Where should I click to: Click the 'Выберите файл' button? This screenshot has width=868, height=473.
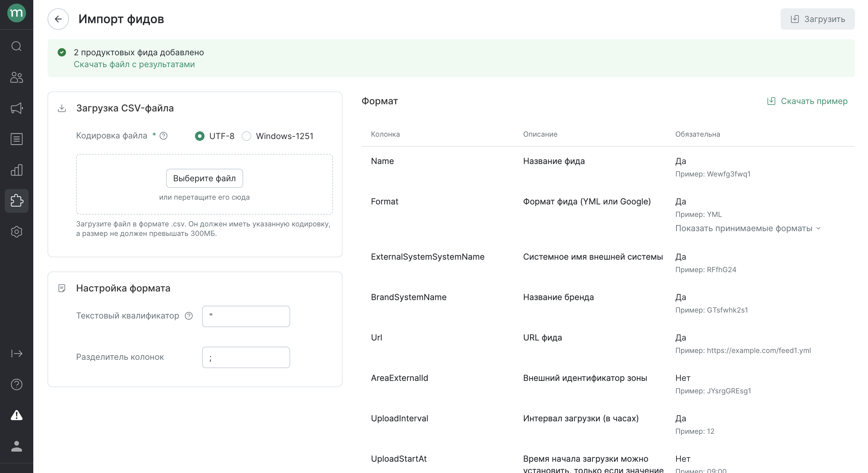click(x=204, y=178)
